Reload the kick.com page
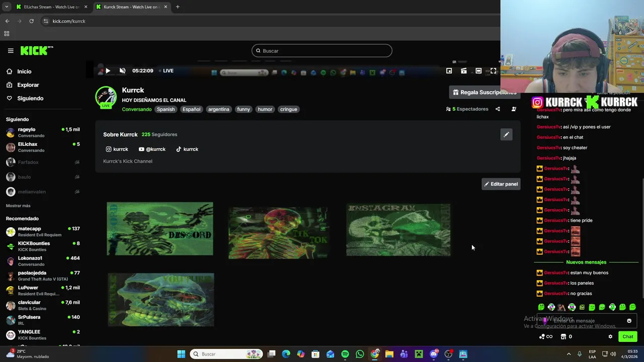This screenshot has width=644, height=362. coord(31,21)
